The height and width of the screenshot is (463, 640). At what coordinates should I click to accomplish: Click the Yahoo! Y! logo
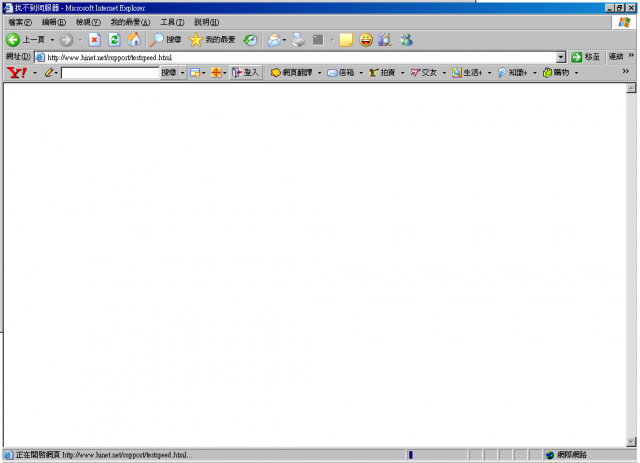click(x=17, y=73)
